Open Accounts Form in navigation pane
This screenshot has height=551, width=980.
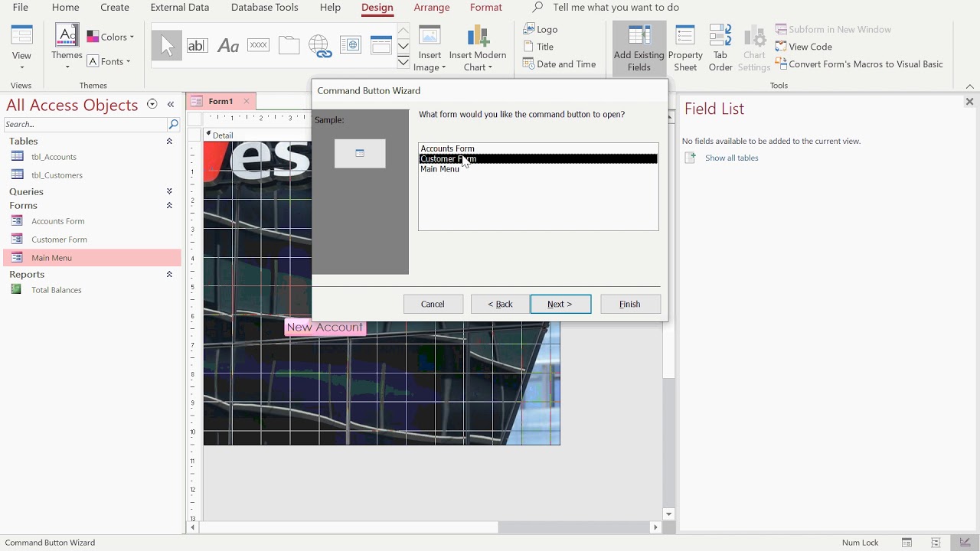pyautogui.click(x=57, y=221)
